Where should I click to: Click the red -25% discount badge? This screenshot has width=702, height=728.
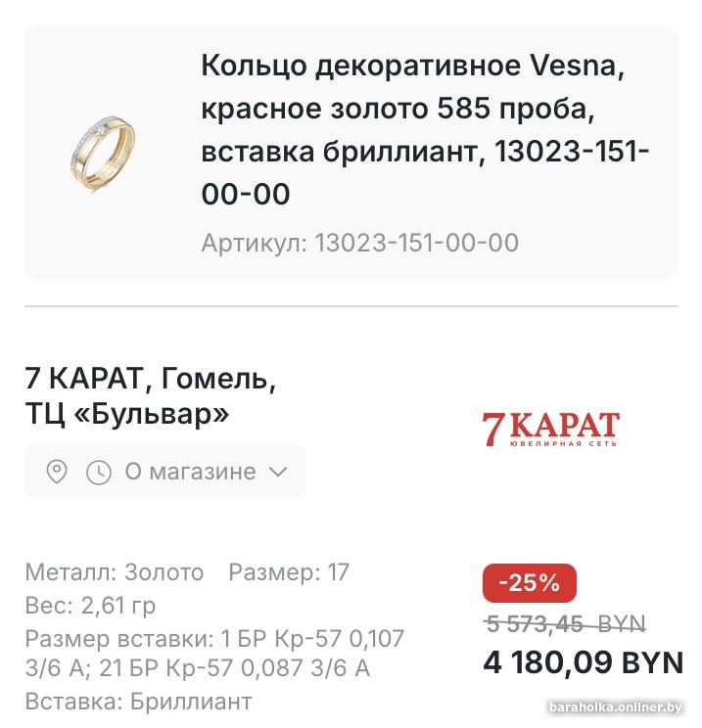click(529, 583)
